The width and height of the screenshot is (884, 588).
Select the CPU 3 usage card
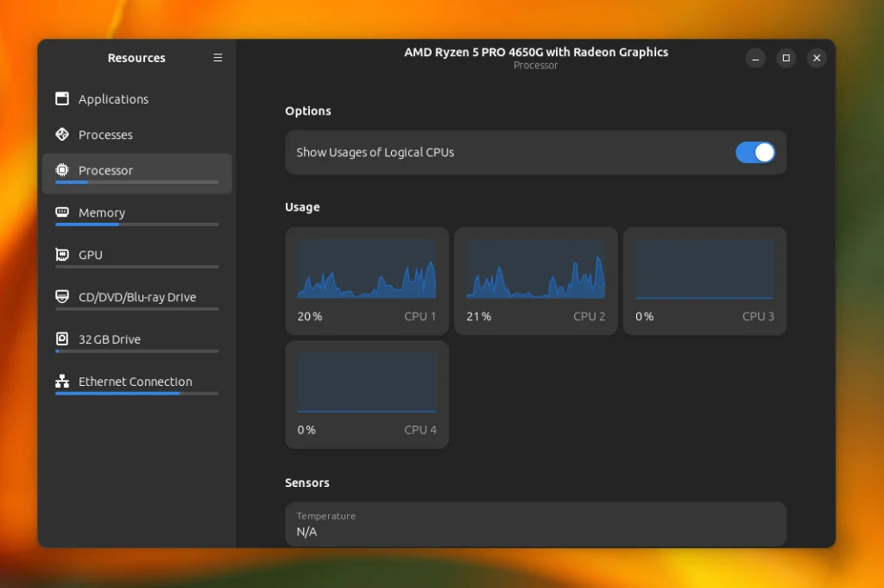click(704, 281)
